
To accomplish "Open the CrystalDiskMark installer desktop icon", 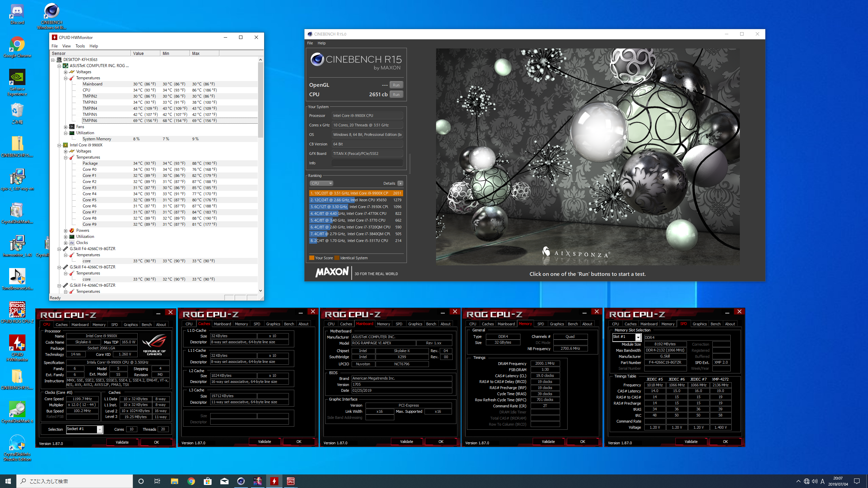I will tap(17, 213).
